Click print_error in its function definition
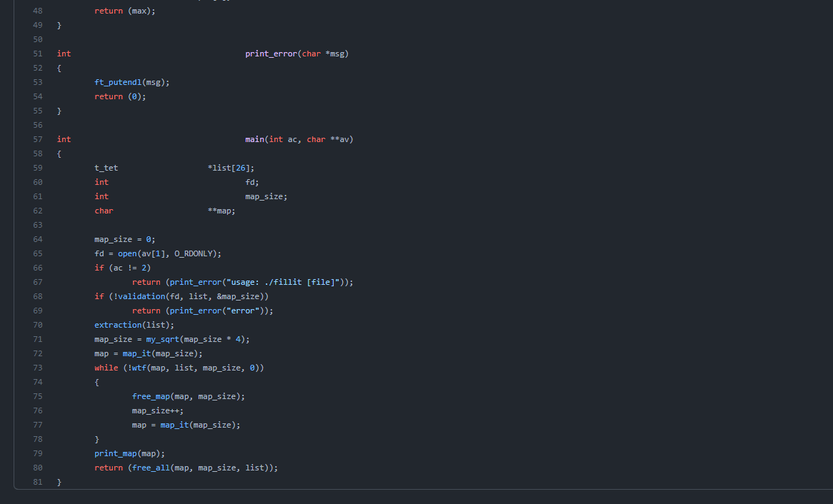The height and width of the screenshot is (504, 833). pos(270,54)
